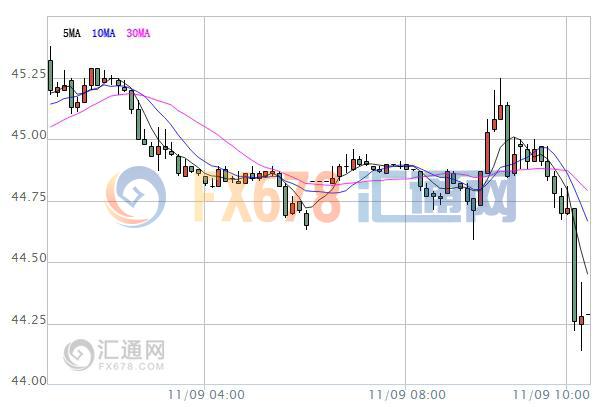Click the 44.00 price axis label
This screenshot has width=598, height=407.
(28, 381)
